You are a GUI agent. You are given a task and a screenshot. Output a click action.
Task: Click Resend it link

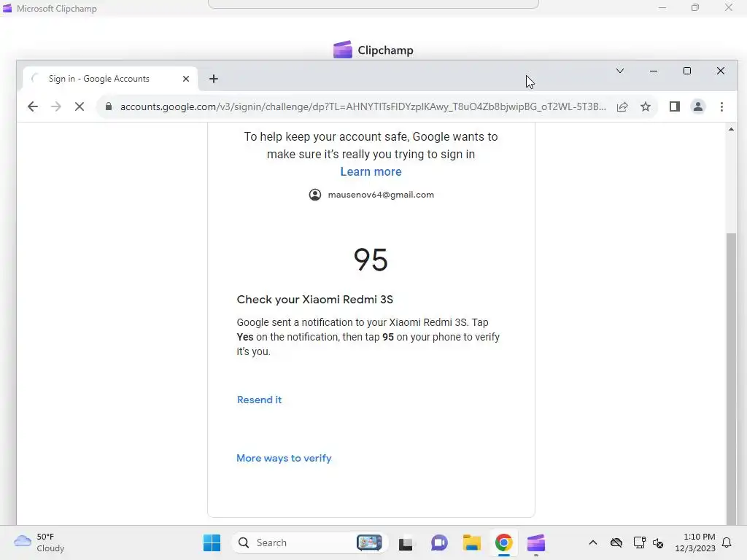coord(259,400)
